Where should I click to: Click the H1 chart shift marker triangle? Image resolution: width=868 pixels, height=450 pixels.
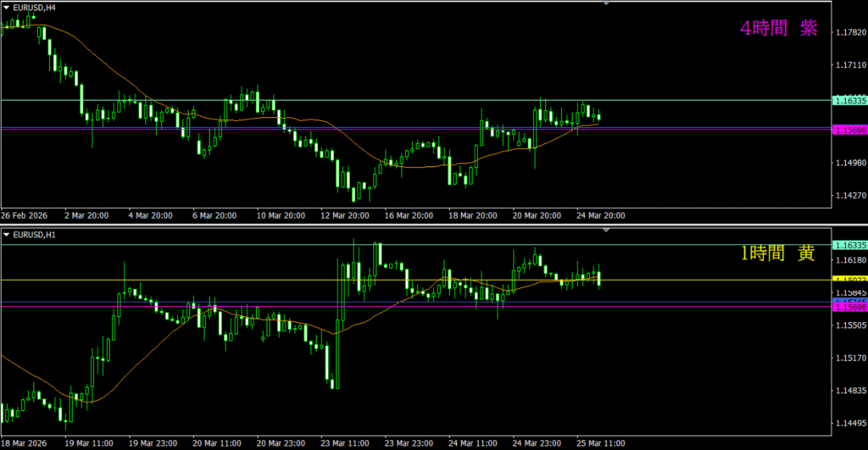(x=606, y=231)
